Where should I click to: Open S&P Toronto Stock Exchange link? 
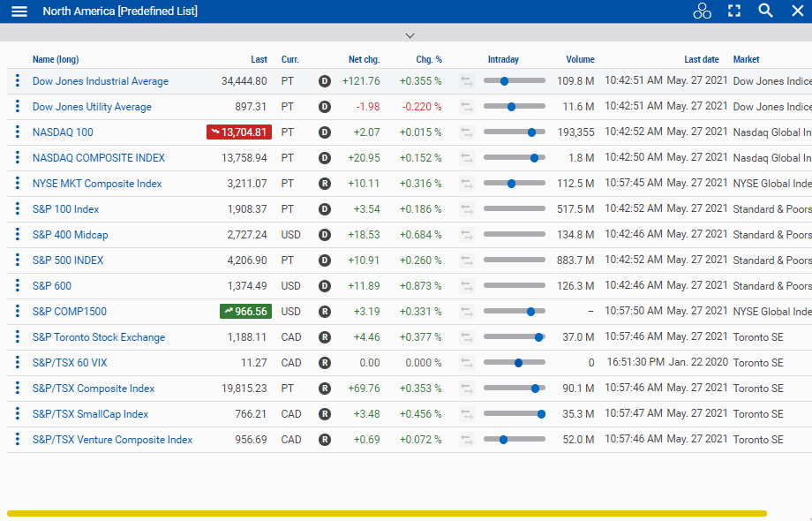(99, 337)
